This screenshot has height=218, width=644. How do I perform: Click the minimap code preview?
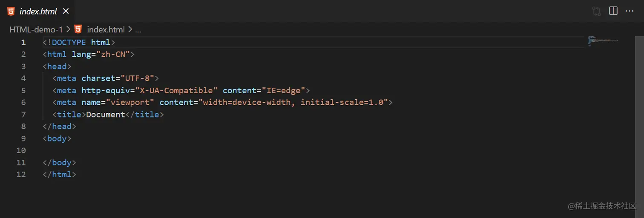[602, 41]
